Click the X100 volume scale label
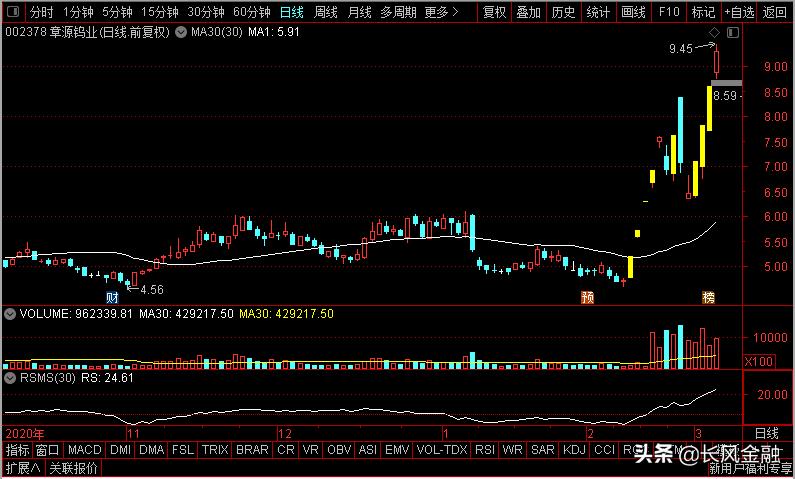This screenshot has height=479, width=795. [x=758, y=361]
